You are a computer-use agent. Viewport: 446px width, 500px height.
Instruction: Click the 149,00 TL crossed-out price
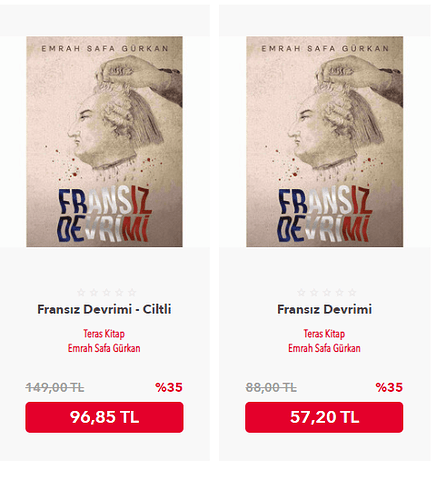tap(55, 388)
